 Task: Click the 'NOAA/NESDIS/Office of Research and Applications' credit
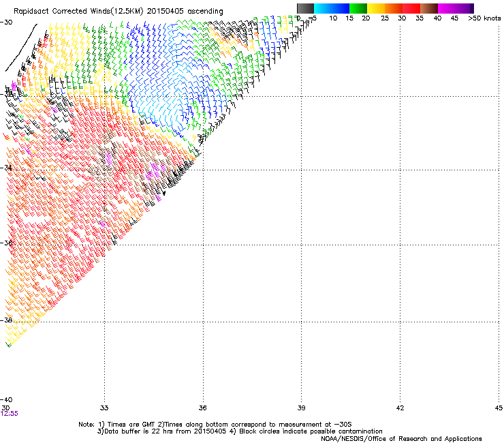pos(401,439)
